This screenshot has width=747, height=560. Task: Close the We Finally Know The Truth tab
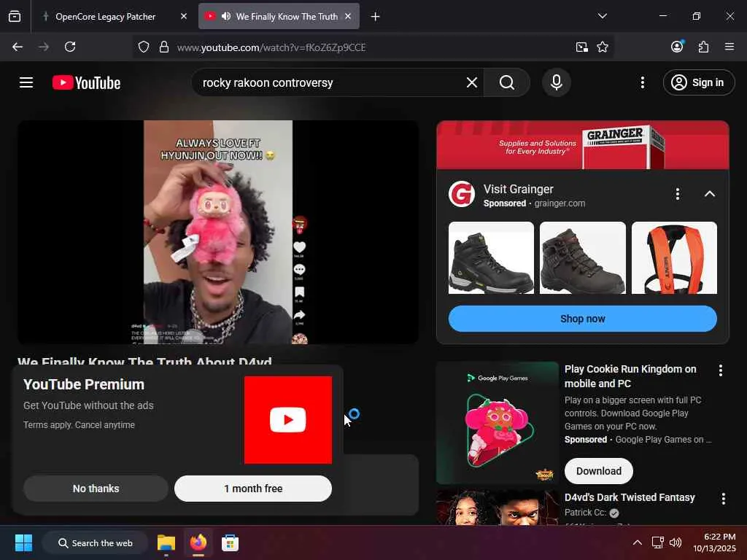(x=348, y=16)
